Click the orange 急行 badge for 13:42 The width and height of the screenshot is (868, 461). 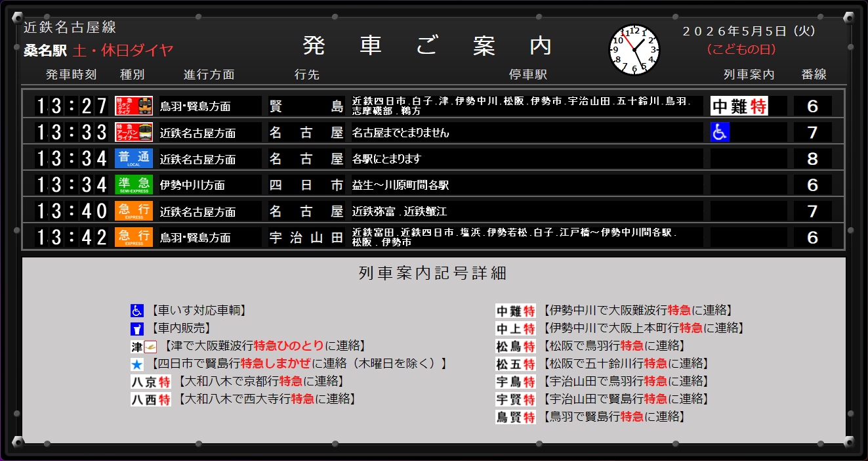(x=134, y=237)
